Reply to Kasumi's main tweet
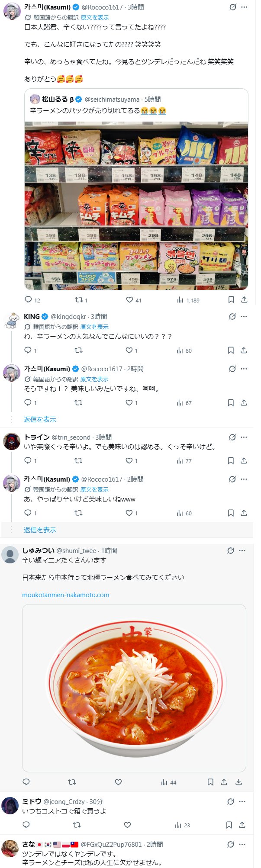The image size is (261, 868). pos(29,300)
